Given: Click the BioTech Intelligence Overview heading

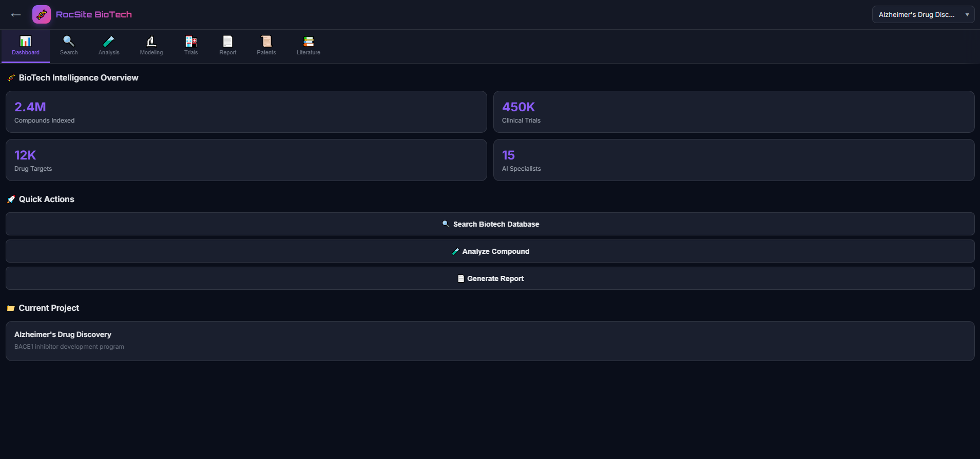Looking at the screenshot, I should [79, 78].
